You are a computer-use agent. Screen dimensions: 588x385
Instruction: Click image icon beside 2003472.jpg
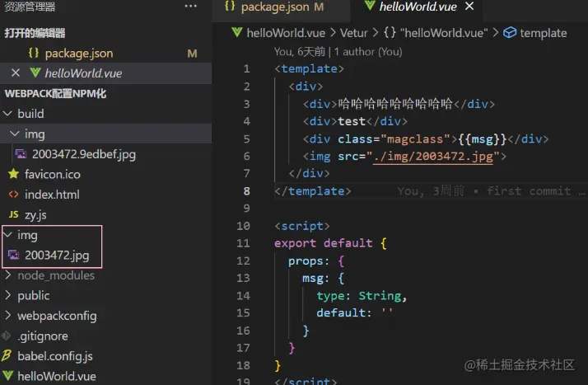[13, 255]
